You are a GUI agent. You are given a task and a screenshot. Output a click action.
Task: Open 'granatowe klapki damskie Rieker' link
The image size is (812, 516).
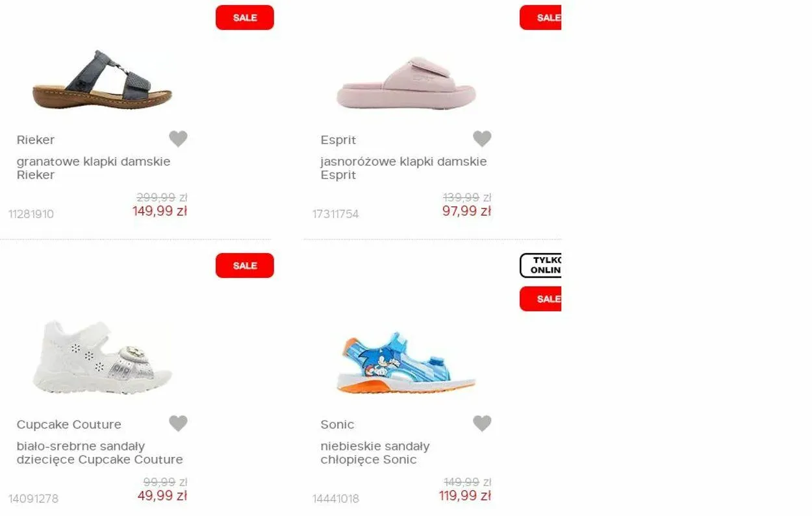pos(94,168)
